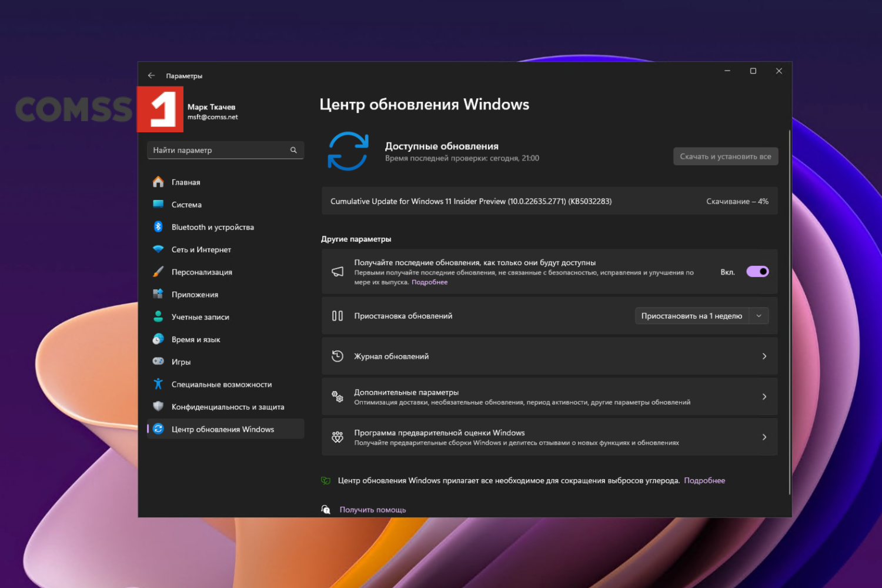Click the Приложения apps icon

[x=158, y=294]
